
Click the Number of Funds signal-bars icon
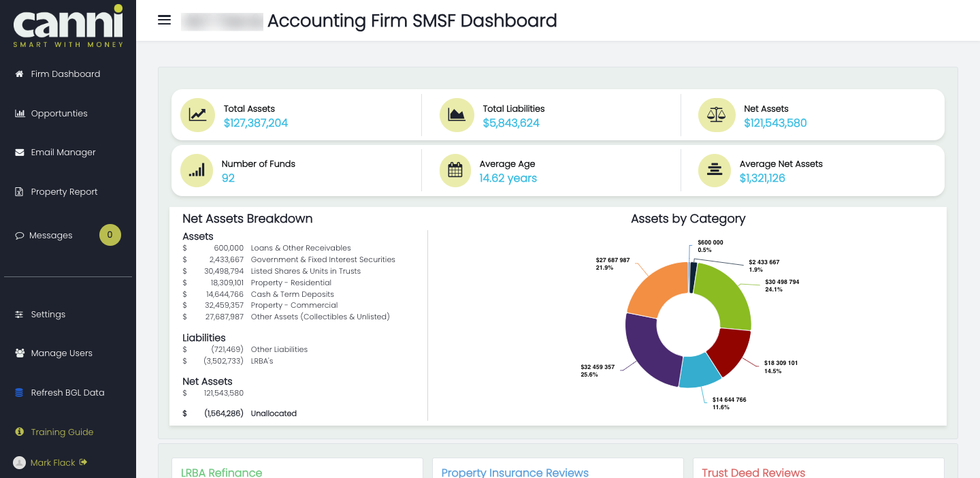click(x=197, y=170)
